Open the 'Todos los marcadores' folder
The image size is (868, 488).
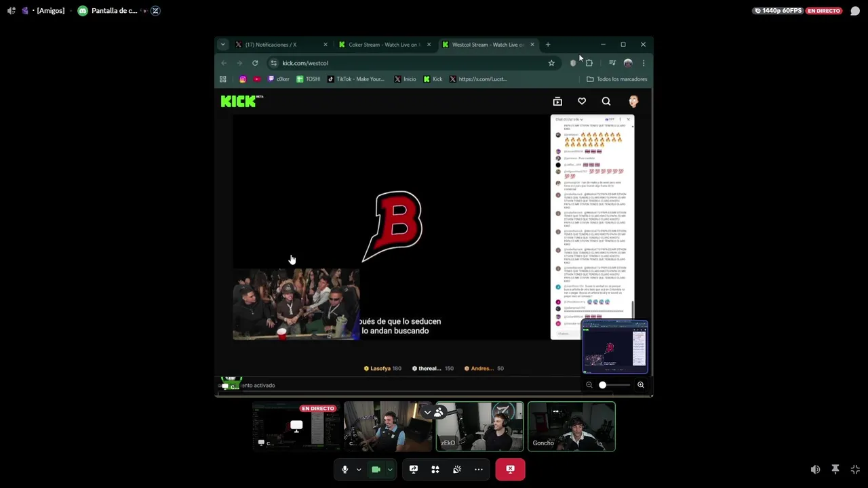tap(616, 79)
